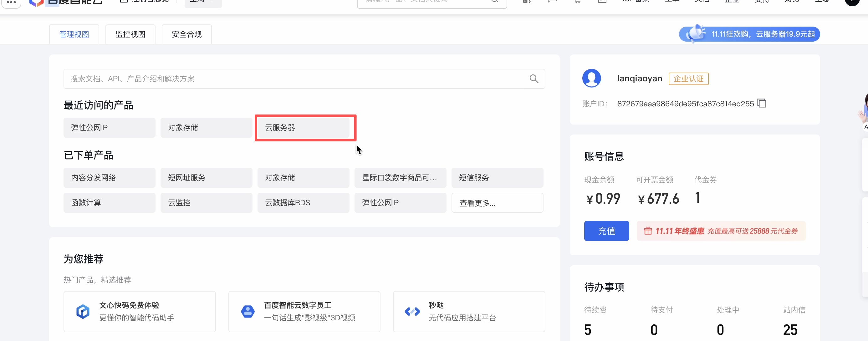Screen dimensions: 868x341
Task: Click the 百度智能云数字员工 product icon
Action: [248, 311]
